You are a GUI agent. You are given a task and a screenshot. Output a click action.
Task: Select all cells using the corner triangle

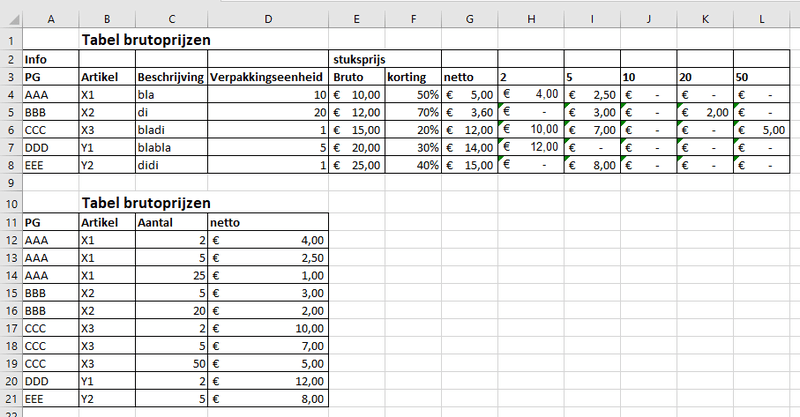pyautogui.click(x=10, y=21)
